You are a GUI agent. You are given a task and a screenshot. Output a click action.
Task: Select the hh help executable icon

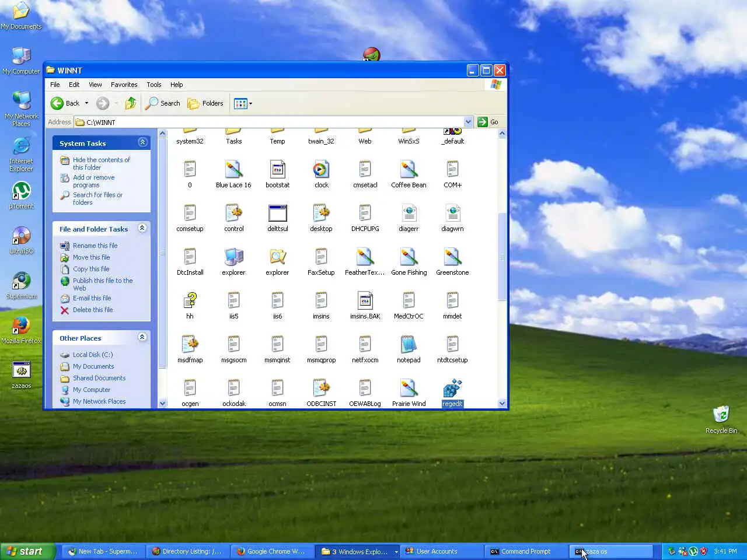[x=190, y=301]
